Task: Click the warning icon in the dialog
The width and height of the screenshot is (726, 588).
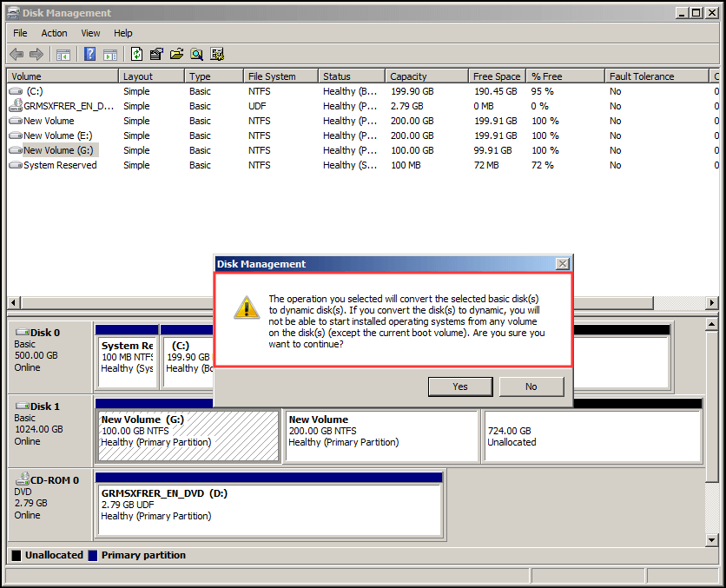Action: 247,307
